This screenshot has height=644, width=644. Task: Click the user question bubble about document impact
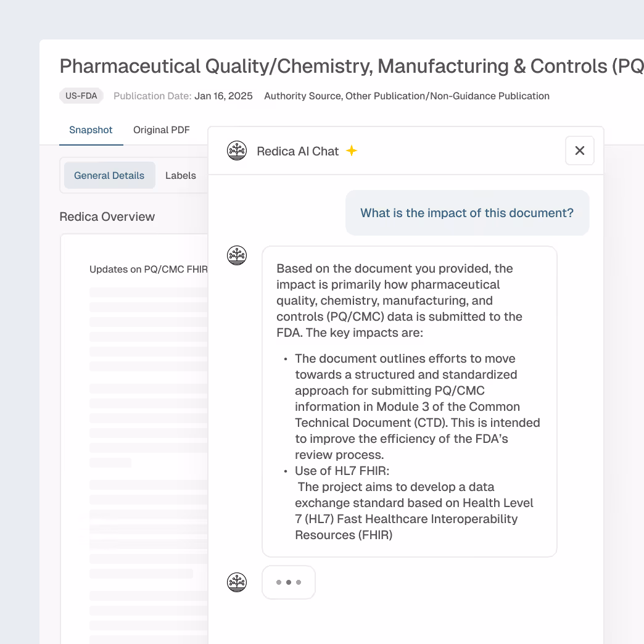467,212
